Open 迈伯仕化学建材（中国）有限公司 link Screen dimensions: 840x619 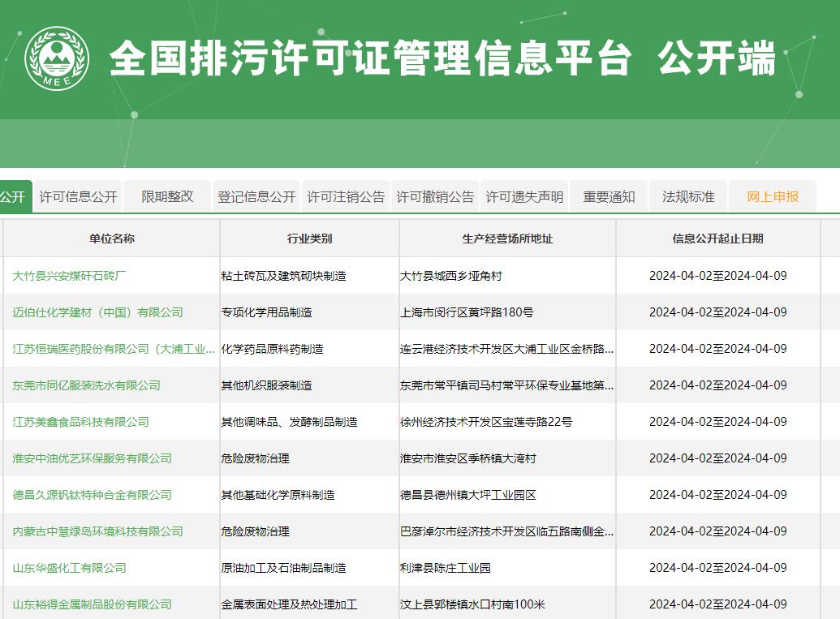click(x=97, y=312)
